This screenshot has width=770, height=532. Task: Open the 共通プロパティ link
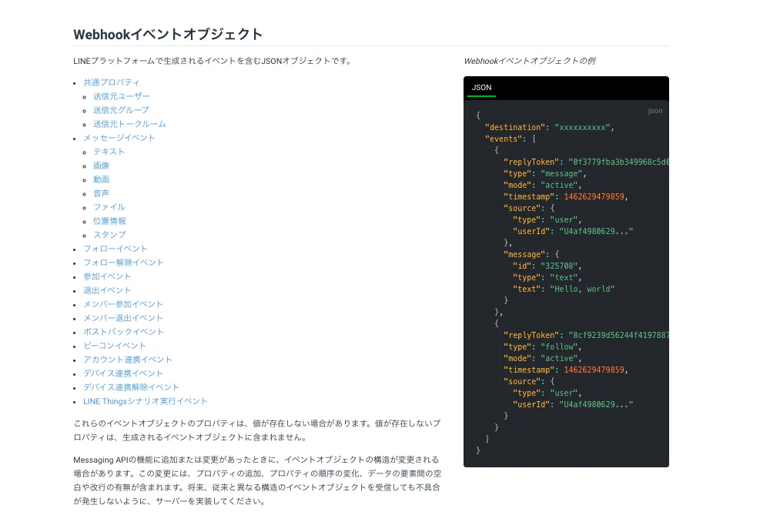(x=112, y=82)
